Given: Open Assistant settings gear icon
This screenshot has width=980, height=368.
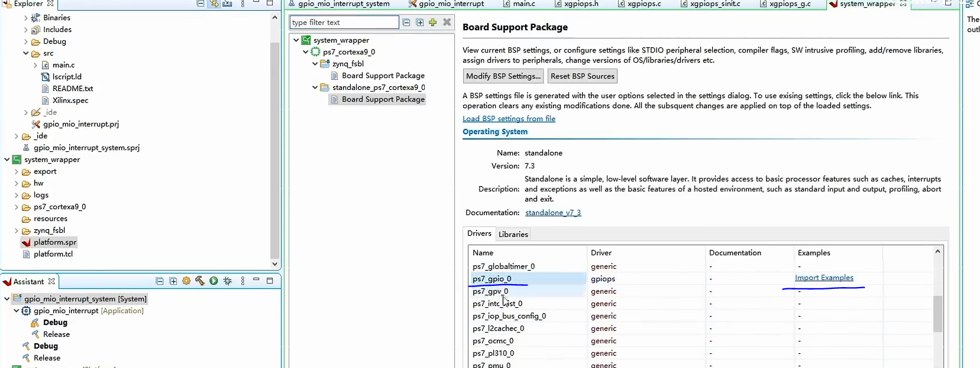Looking at the screenshot, I should point(186,281).
